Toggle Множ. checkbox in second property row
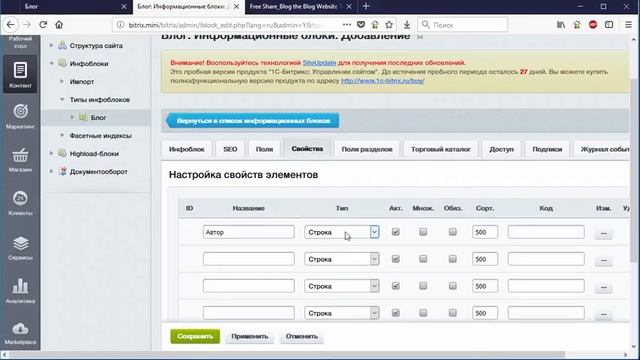This screenshot has height=360, width=640. [x=423, y=259]
